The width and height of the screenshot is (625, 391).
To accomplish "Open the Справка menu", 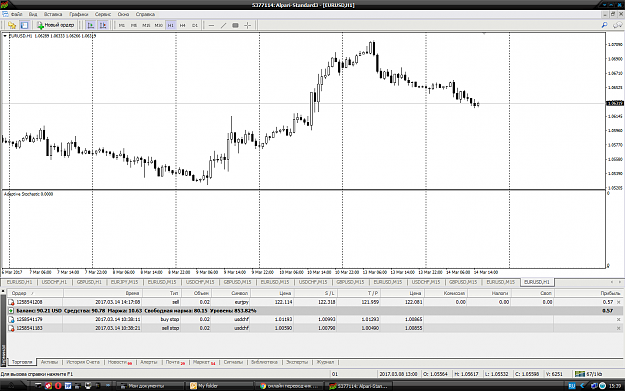I will click(145, 14).
